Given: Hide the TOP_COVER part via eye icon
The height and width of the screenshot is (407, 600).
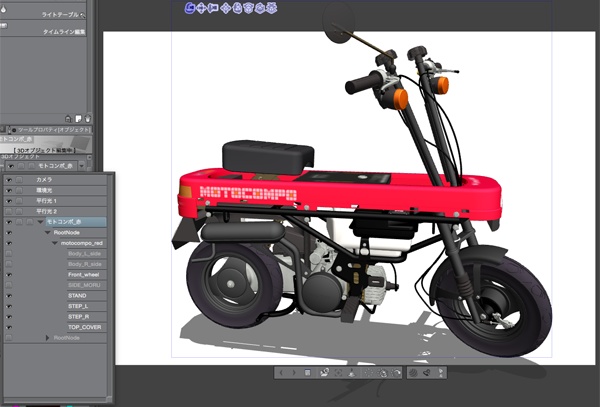Looking at the screenshot, I should 9,327.
